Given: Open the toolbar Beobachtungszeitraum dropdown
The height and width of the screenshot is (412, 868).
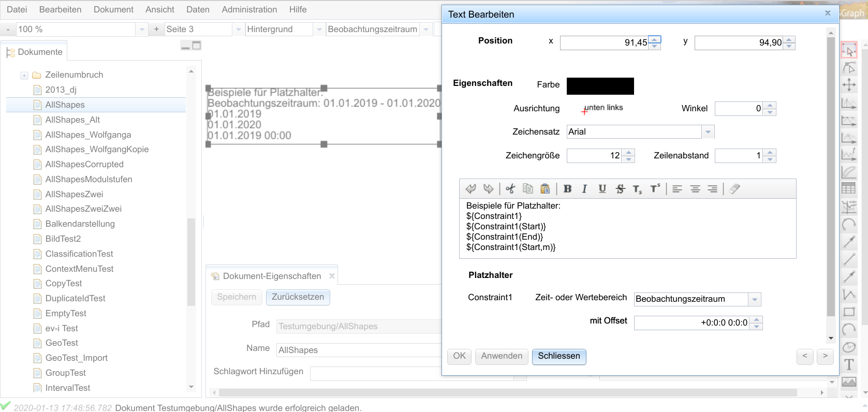Looking at the screenshot, I should [425, 30].
